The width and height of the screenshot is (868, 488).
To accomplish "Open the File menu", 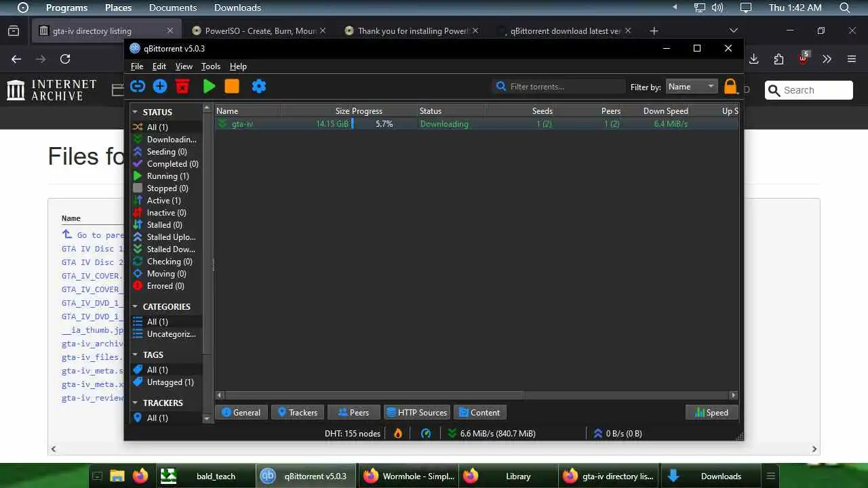I will coord(137,66).
